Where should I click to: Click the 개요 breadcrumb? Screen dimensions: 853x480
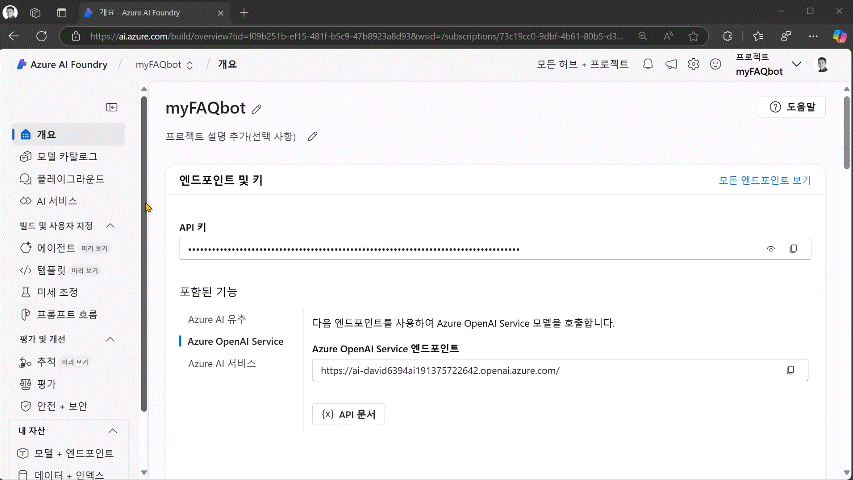(x=227, y=64)
